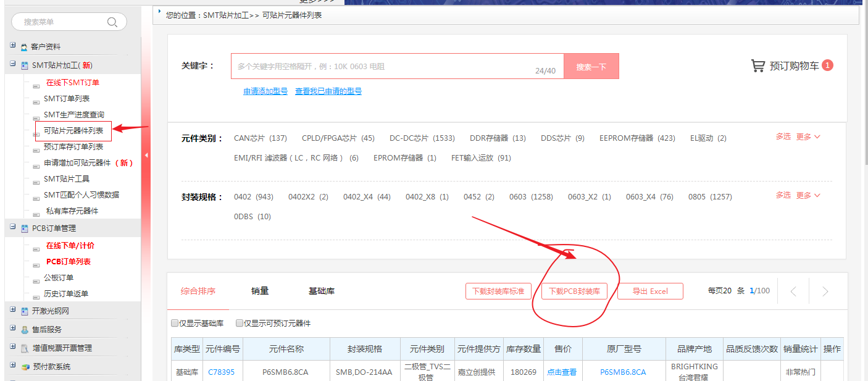Image resolution: width=868 pixels, height=381 pixels.
Task: Open the shopping cart icon
Action: pyautogui.click(x=757, y=65)
